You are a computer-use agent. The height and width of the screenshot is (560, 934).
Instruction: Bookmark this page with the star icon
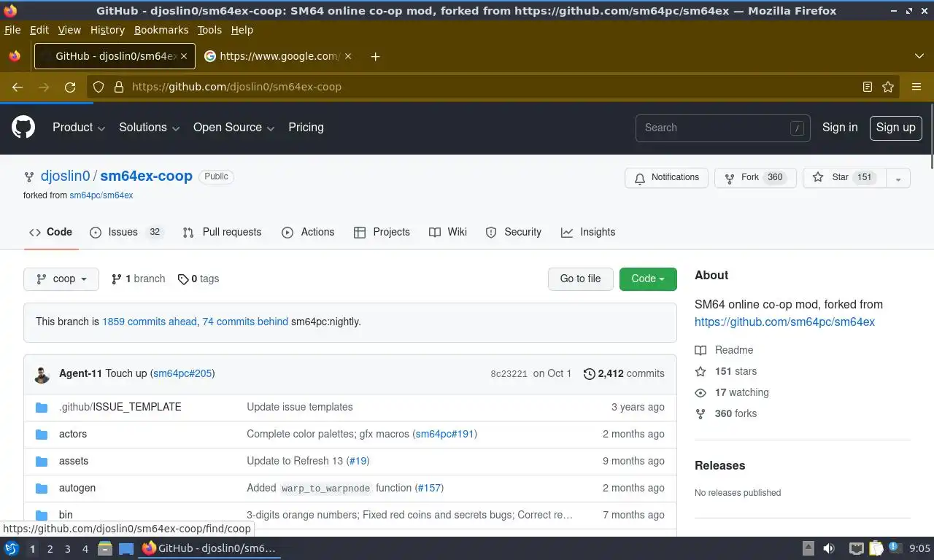click(x=888, y=87)
